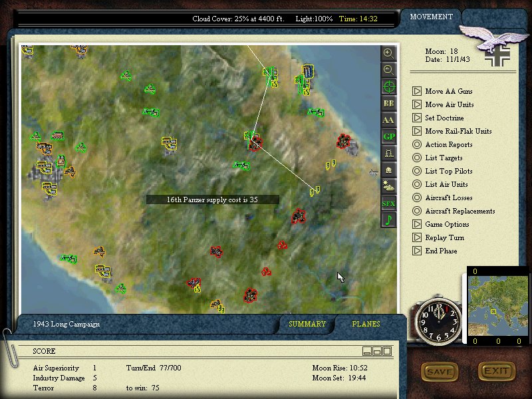Click the 'Industry Damage' score row
Screen dimensions: 532x399
(65, 378)
